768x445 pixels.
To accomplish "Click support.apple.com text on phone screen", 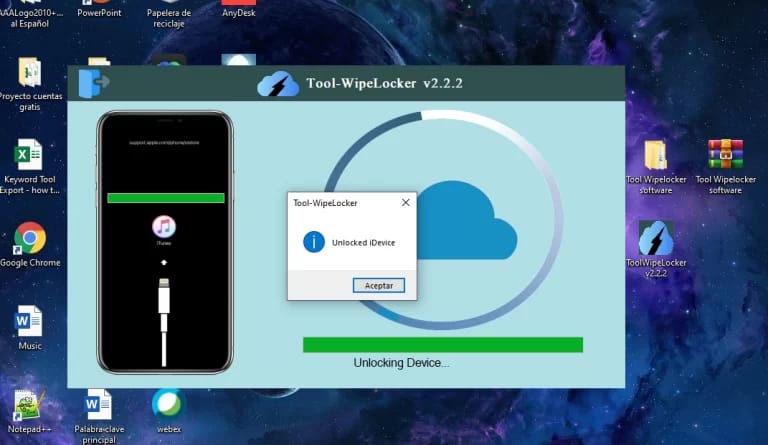I will tap(164, 143).
